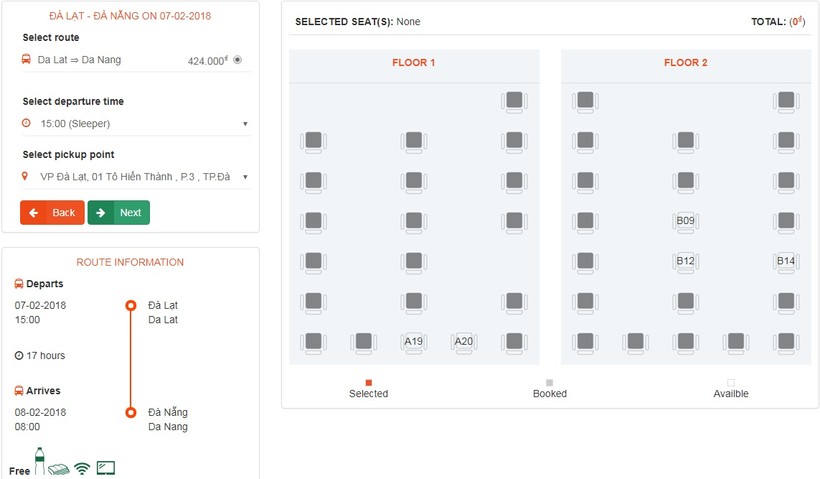
Task: Click the FLOOR 1 heading
Action: (x=414, y=63)
